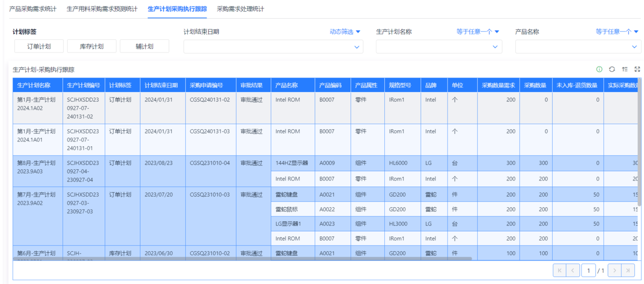
Task: Click the table's horizontal scrollbar
Action: (241, 259)
